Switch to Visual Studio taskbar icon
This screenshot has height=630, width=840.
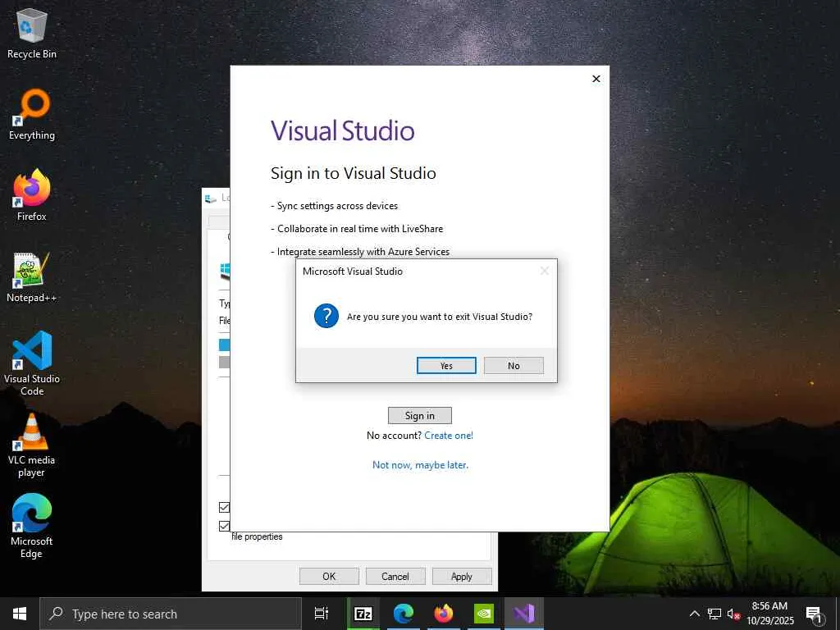click(524, 614)
